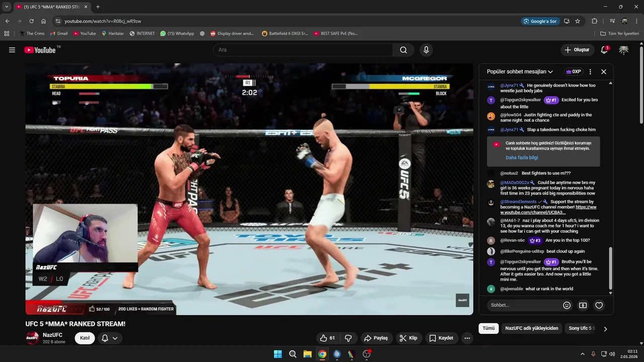This screenshot has height=362, width=644.
Task: Open Windows taskbar search
Action: point(292,354)
